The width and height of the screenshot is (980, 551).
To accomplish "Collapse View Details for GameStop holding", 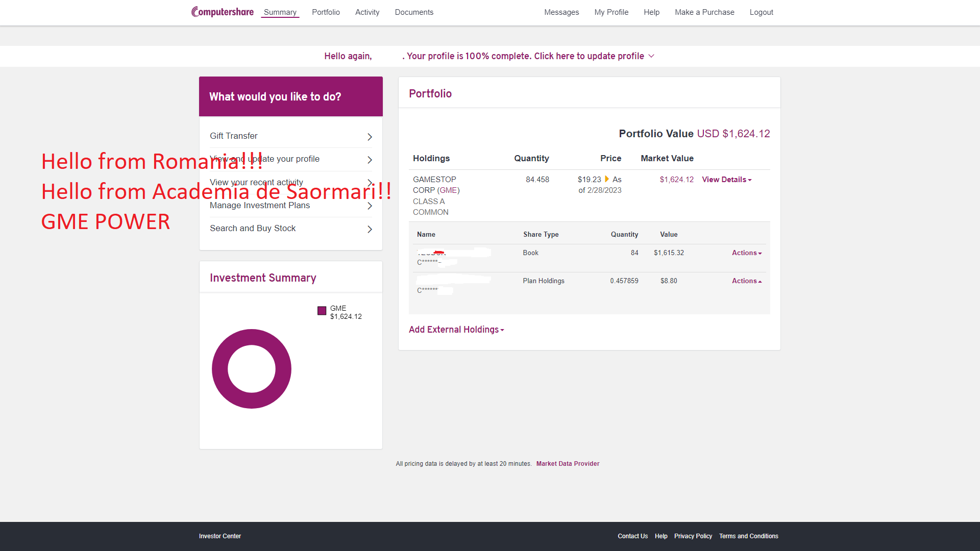I will click(727, 180).
